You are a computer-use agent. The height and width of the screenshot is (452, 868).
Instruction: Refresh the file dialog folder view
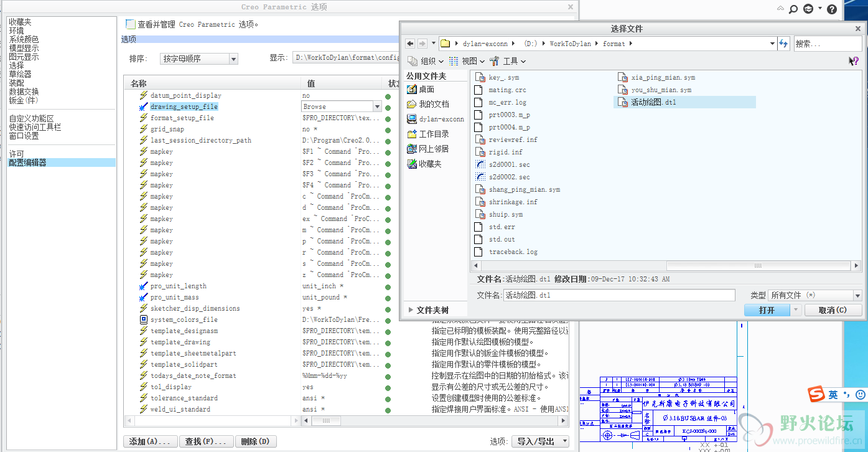(783, 44)
